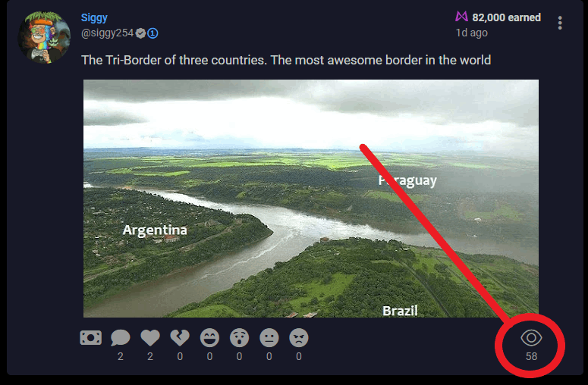Click the blue number 1 badge

pos(153,33)
